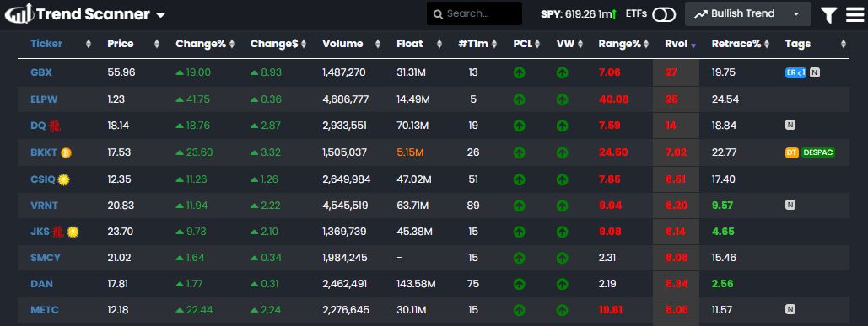Select the 40.08 range value for ELPW
This screenshot has height=326, width=868.
click(x=613, y=99)
